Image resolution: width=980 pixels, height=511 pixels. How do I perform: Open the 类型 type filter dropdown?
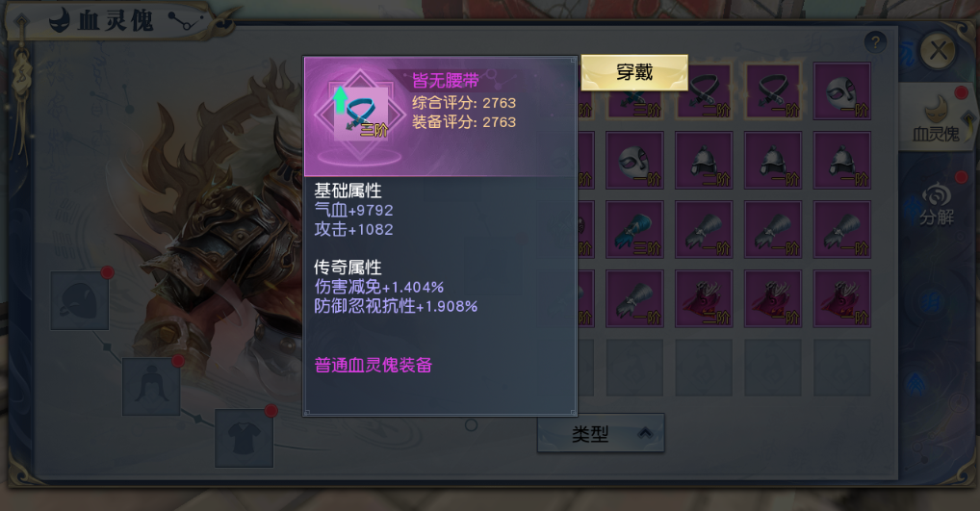pyautogui.click(x=601, y=433)
